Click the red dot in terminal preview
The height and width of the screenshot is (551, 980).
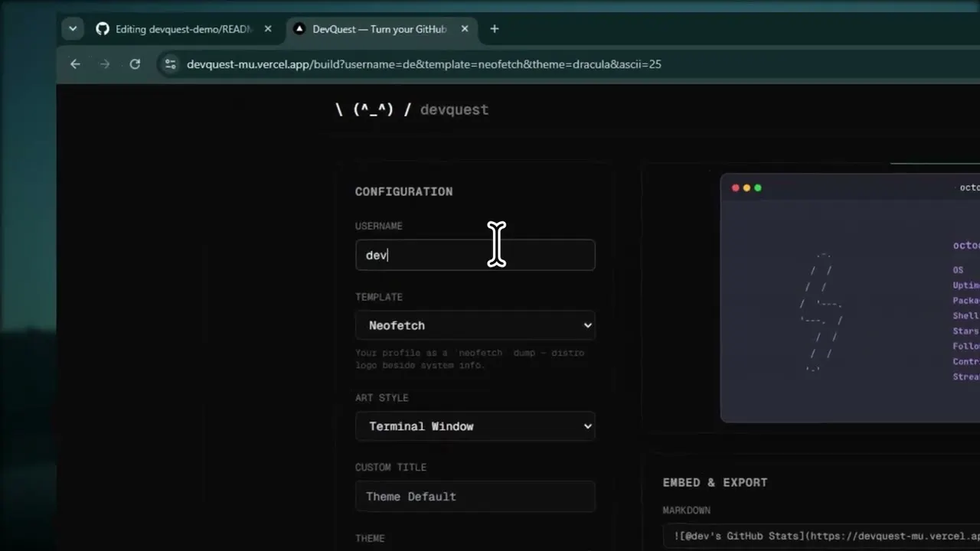pyautogui.click(x=736, y=187)
